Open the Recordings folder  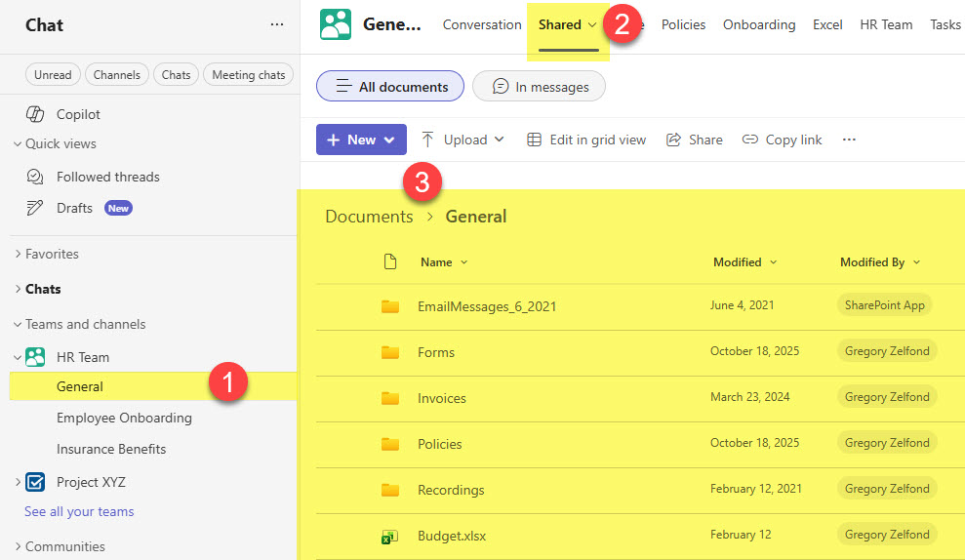pos(451,490)
